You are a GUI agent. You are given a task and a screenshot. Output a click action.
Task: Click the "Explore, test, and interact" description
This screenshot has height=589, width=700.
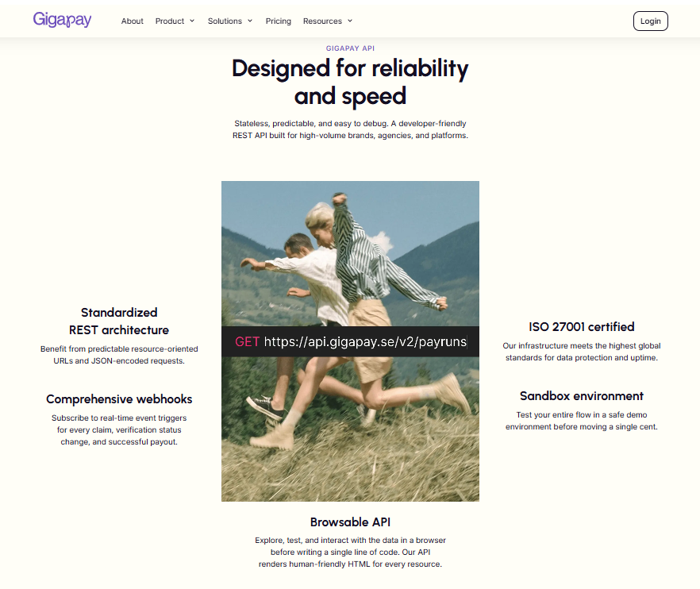pos(350,552)
